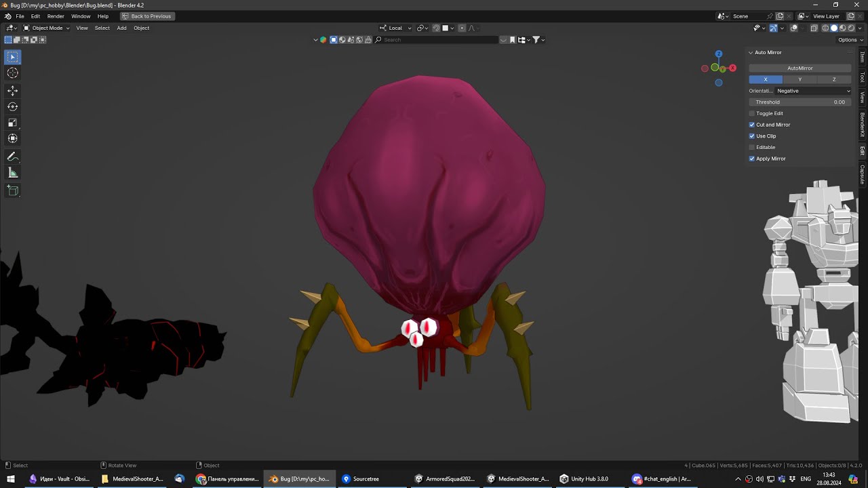
Task: Open the editor type selector icon
Action: 11,28
